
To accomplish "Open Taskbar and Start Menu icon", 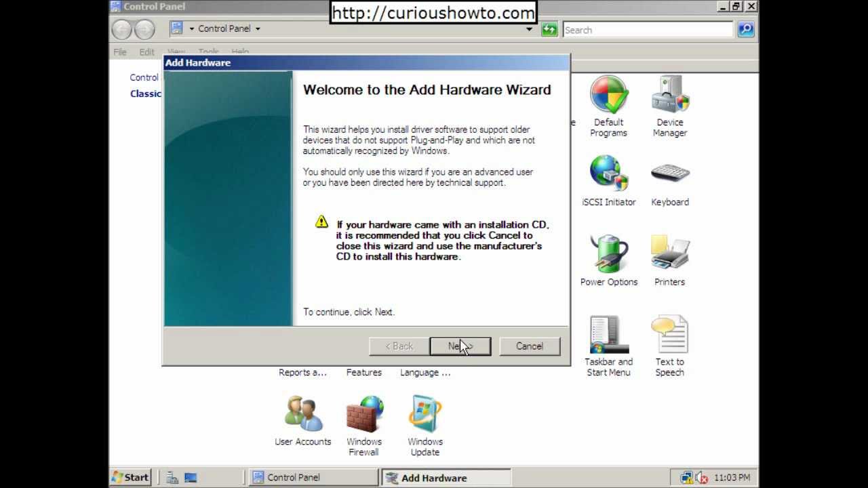I will click(x=608, y=334).
